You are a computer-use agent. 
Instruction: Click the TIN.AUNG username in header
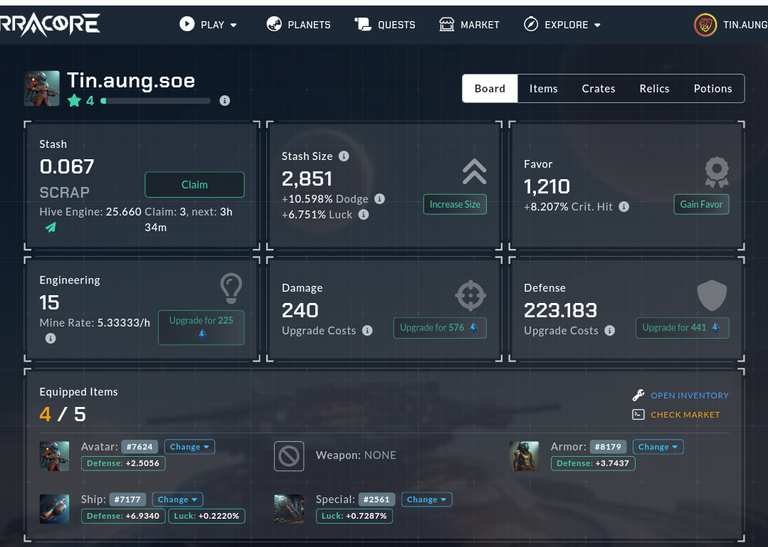click(745, 24)
